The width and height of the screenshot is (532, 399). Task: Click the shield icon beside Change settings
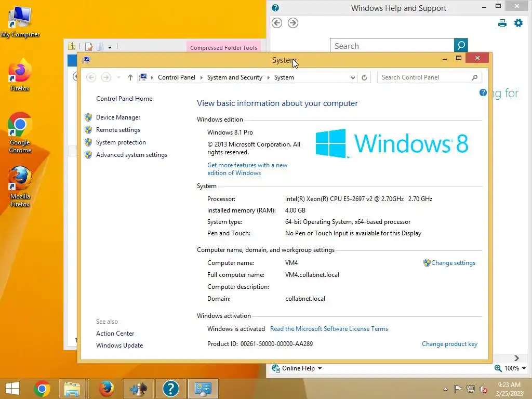tap(427, 263)
